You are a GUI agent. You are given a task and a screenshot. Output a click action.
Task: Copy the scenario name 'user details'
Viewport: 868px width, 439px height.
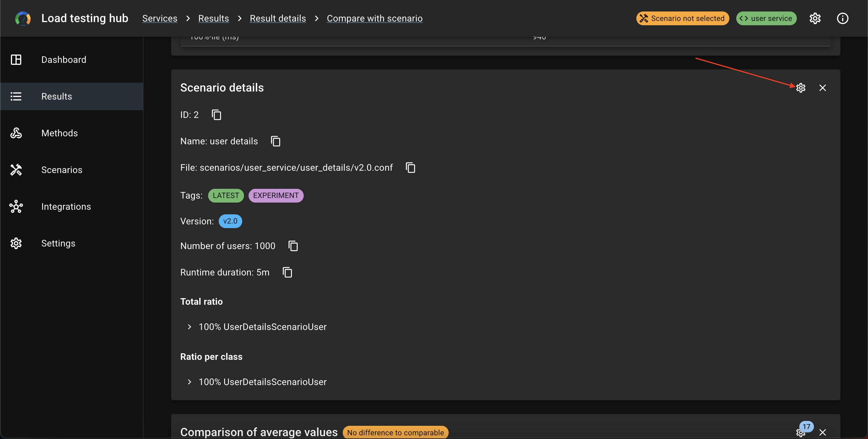(x=276, y=141)
